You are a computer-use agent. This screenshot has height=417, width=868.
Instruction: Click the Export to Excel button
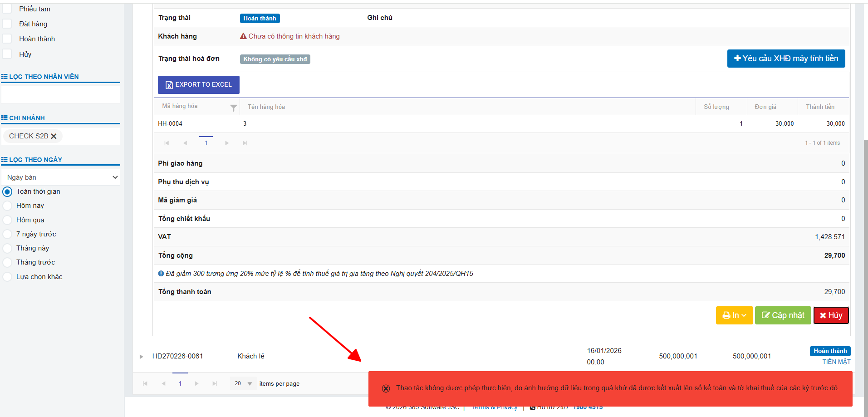[x=198, y=85]
